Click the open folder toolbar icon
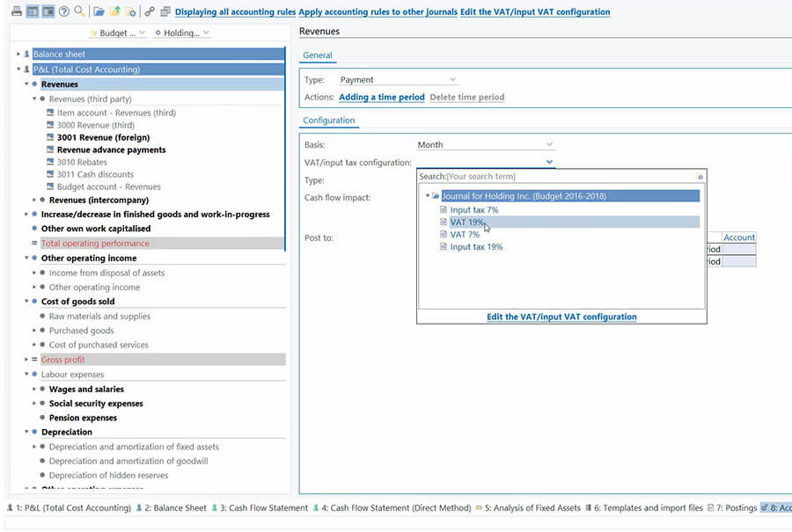Screen dimensions: 792x532 (x=99, y=11)
